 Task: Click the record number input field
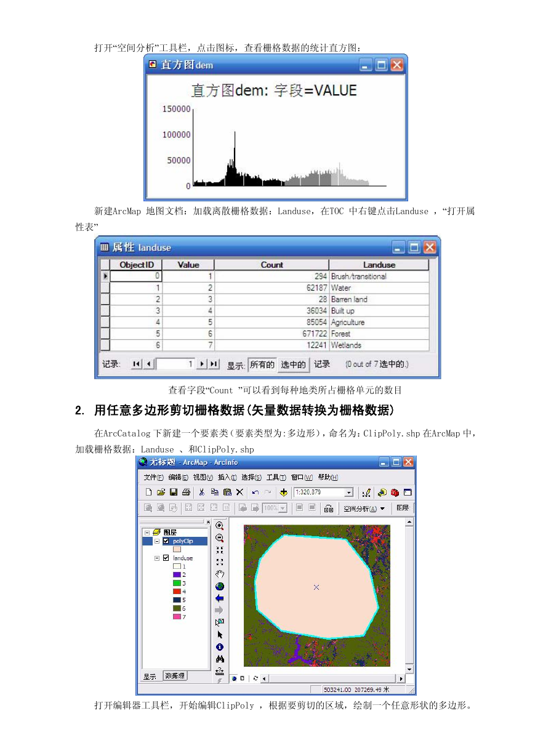[x=175, y=364]
